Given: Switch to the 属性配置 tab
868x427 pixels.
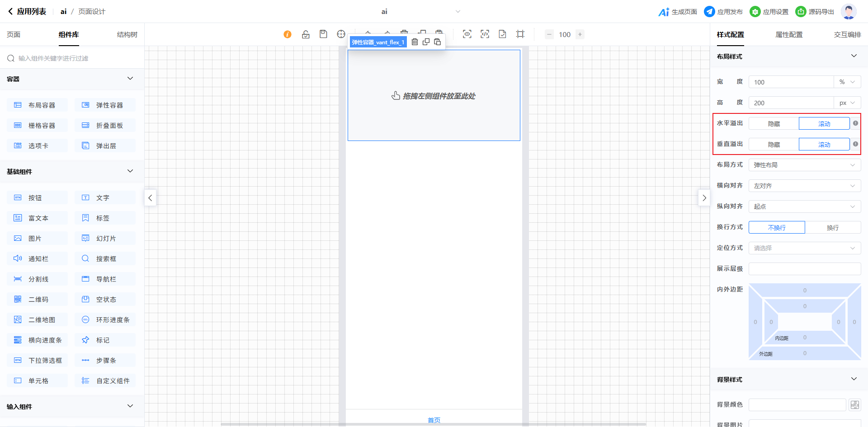Looking at the screenshot, I should 789,35.
